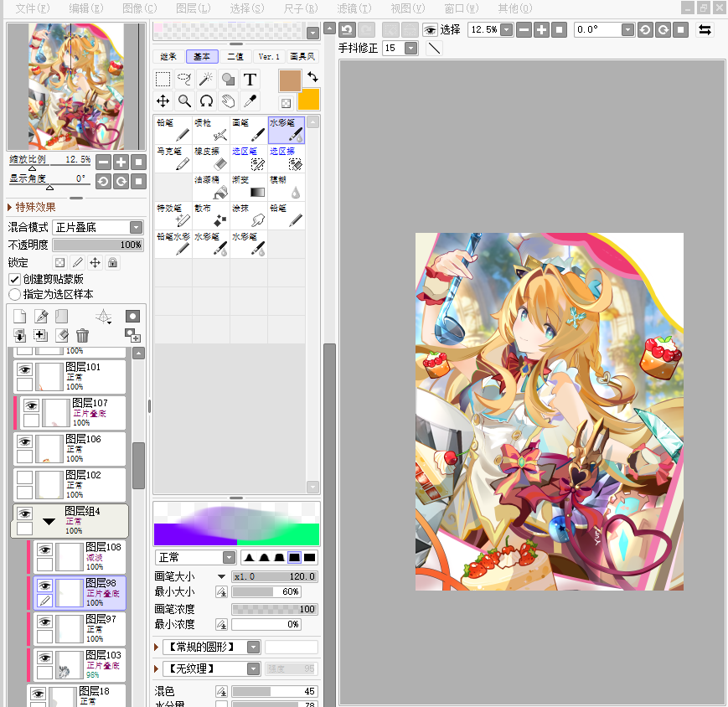The width and height of the screenshot is (728, 707).
Task: Hide layer group 图层组4 eye icon
Action: (x=24, y=513)
